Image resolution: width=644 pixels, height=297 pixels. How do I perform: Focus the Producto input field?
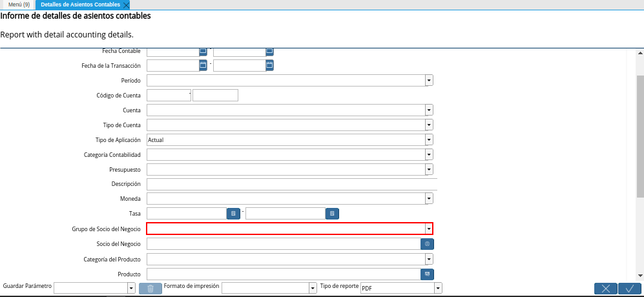pyautogui.click(x=284, y=274)
